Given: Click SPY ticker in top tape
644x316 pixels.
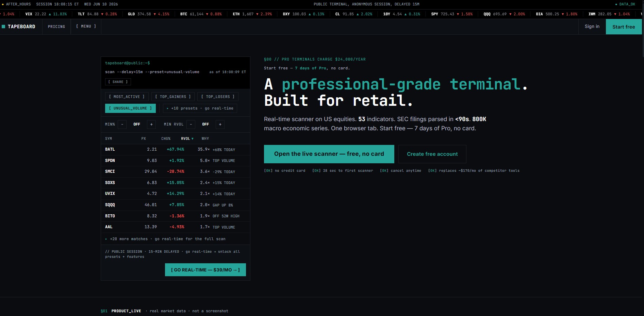Looking at the screenshot, I should tap(452, 14).
